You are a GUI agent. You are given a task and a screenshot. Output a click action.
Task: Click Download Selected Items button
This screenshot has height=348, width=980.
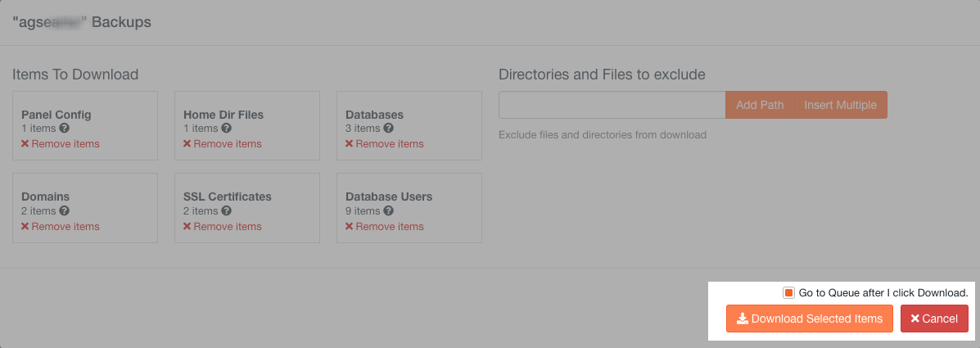tap(810, 319)
